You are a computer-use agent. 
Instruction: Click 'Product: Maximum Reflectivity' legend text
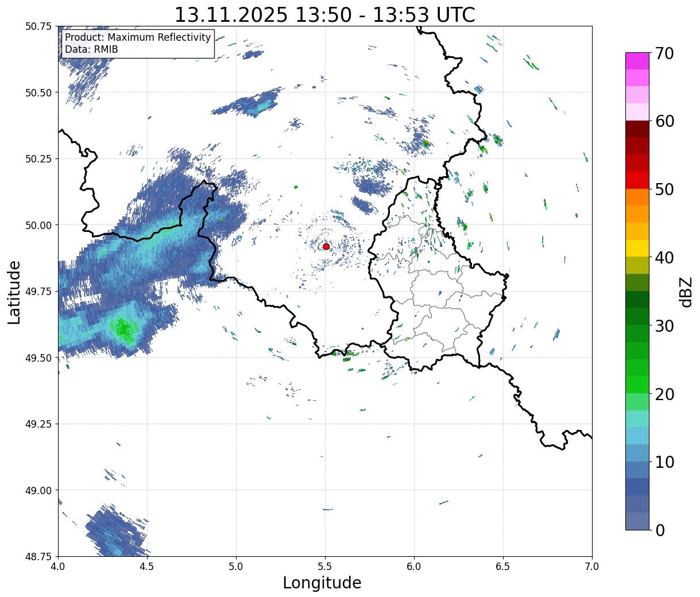138,37
